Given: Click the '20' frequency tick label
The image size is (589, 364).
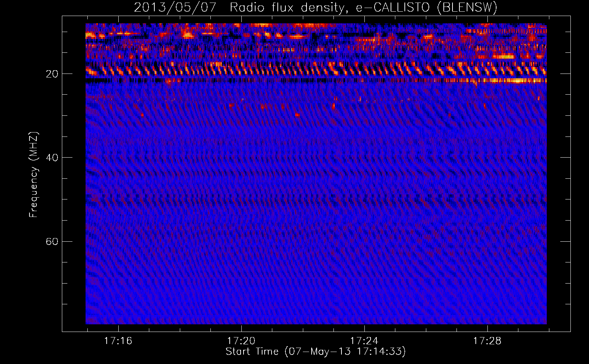Looking at the screenshot, I should pos(52,74).
